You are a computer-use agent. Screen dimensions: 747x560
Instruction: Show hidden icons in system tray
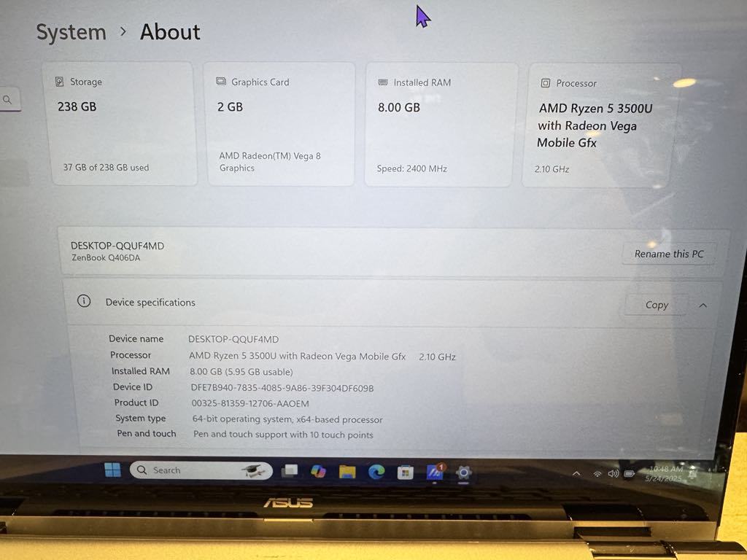click(576, 474)
